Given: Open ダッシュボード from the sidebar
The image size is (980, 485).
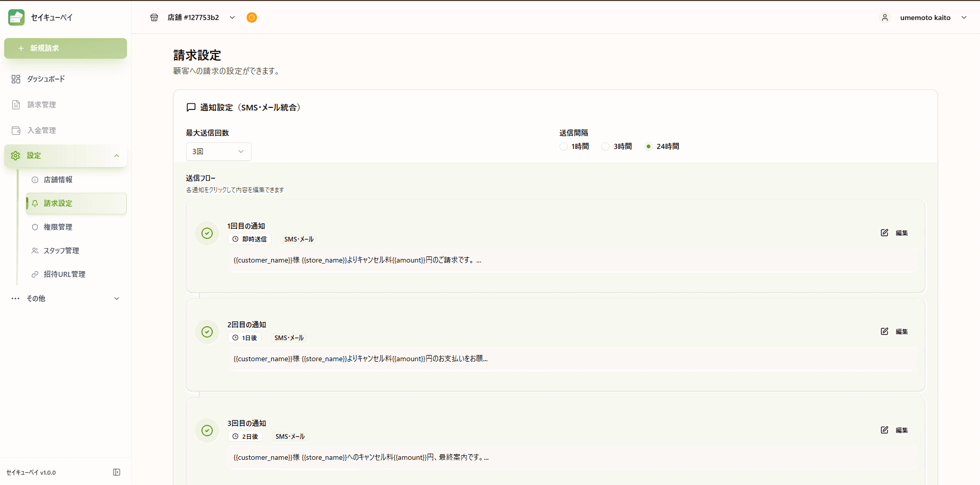Looking at the screenshot, I should (46, 79).
